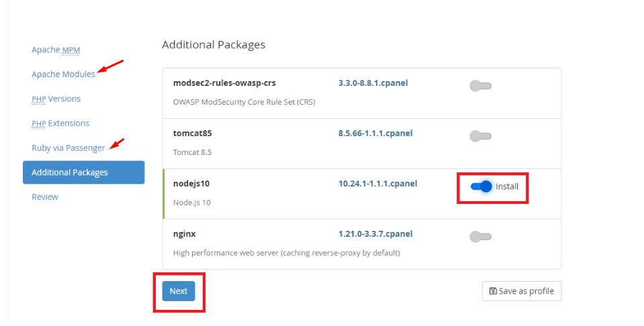Open the Apache MPM section
Screen dimensions: 644x326
(56, 50)
